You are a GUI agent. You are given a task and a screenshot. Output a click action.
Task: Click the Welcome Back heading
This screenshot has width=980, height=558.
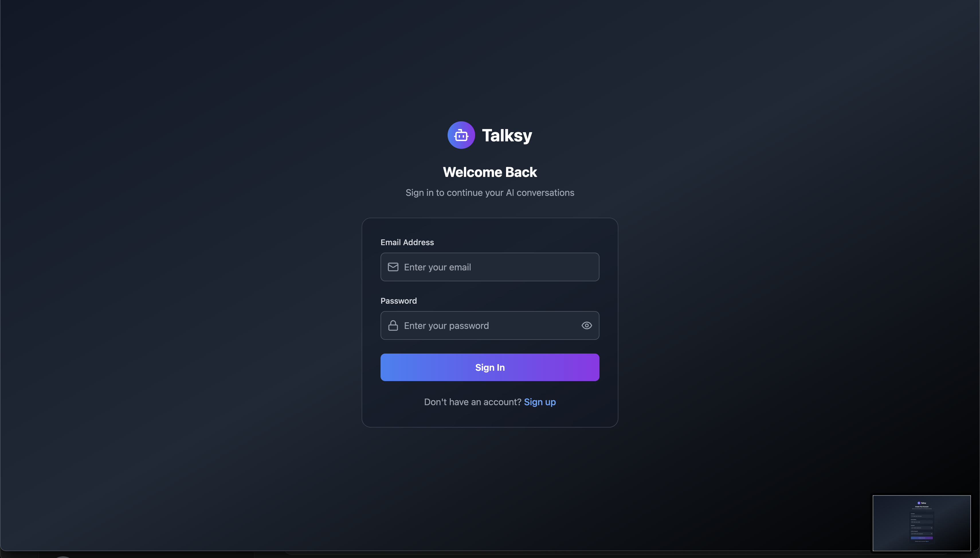click(x=490, y=172)
